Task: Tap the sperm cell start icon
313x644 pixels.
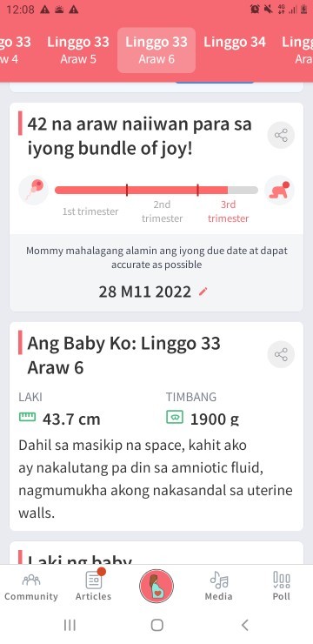Action: pyautogui.click(x=34, y=191)
